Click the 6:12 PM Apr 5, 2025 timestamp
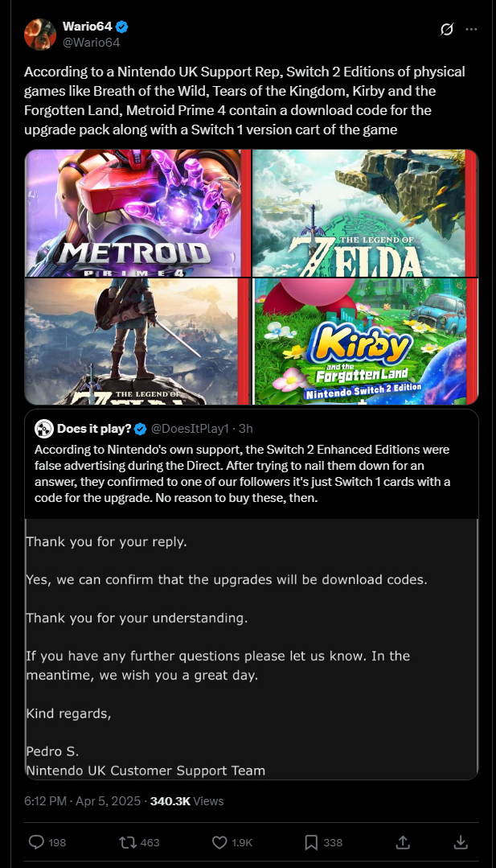496x868 pixels. (82, 801)
